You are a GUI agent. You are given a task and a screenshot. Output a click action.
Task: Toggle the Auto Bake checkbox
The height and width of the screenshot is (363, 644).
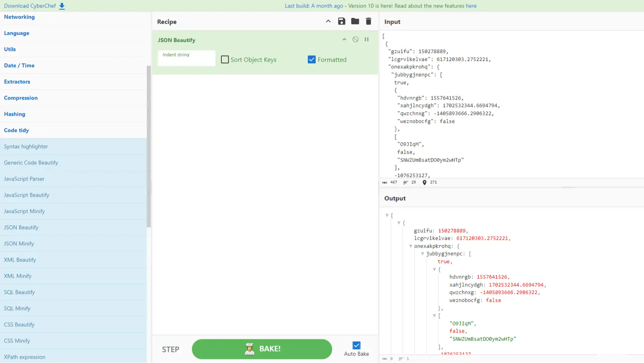(x=356, y=346)
